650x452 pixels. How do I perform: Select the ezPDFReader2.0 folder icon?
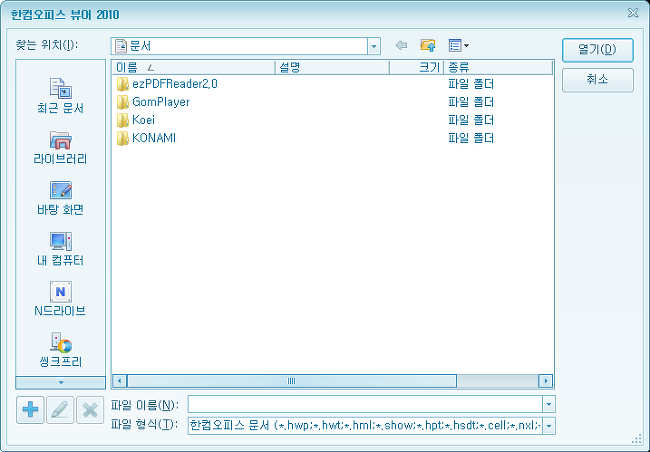click(122, 84)
